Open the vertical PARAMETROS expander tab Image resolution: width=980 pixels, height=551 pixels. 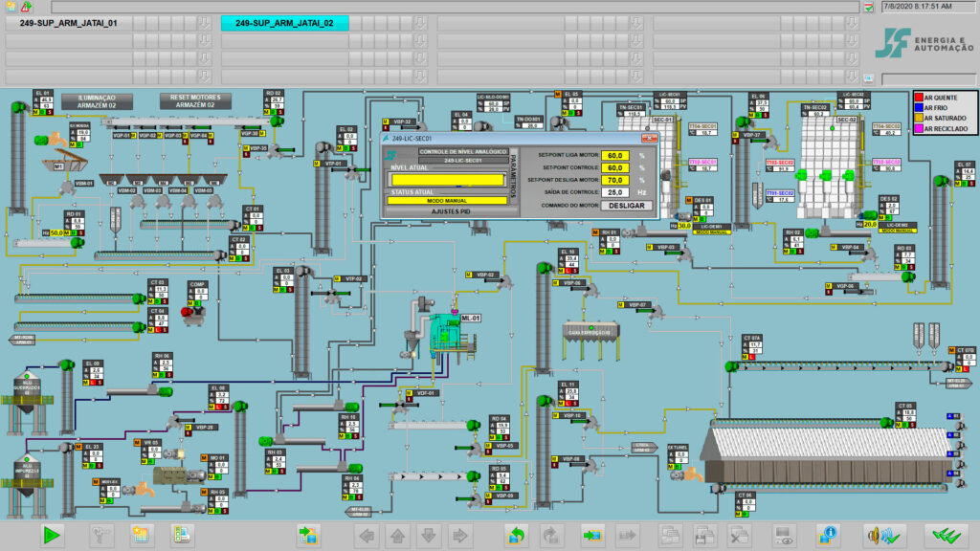pos(514,177)
